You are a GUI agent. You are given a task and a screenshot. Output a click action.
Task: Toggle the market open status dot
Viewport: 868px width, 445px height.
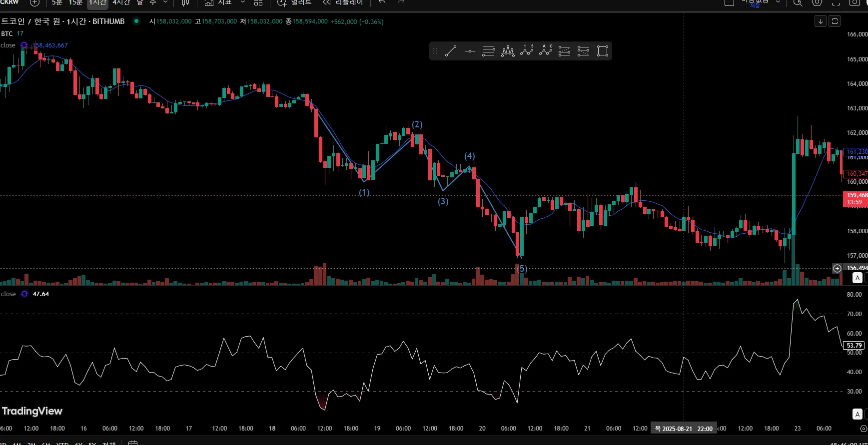coord(136,21)
